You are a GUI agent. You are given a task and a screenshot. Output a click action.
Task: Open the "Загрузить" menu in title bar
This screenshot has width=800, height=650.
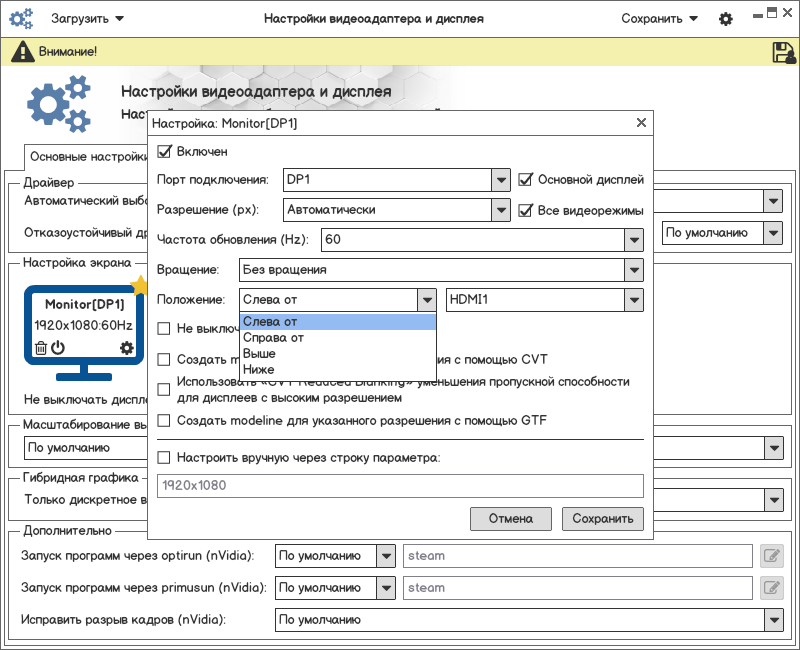[x=88, y=19]
